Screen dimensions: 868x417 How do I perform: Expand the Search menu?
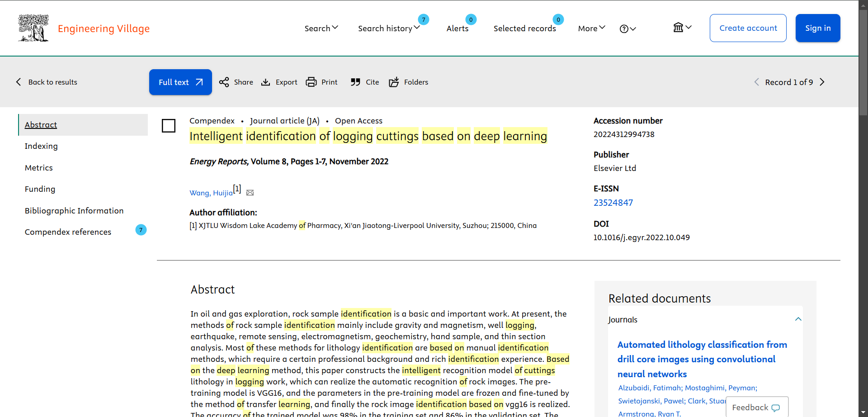[321, 28]
